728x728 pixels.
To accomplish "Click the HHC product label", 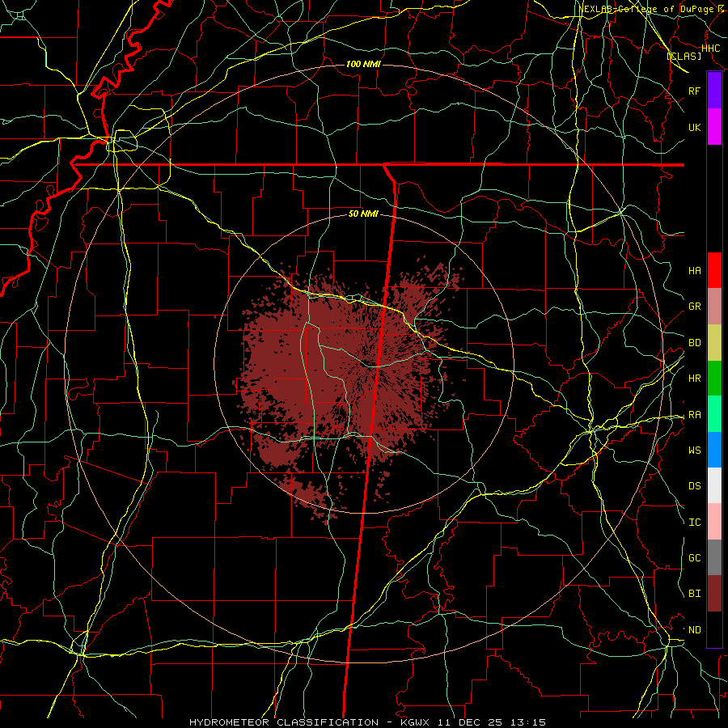I will (x=710, y=49).
